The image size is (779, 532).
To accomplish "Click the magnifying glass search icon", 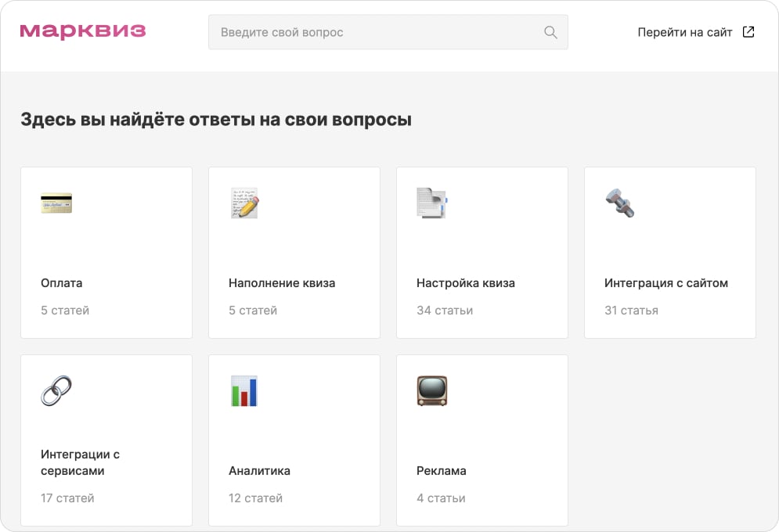I will click(550, 32).
